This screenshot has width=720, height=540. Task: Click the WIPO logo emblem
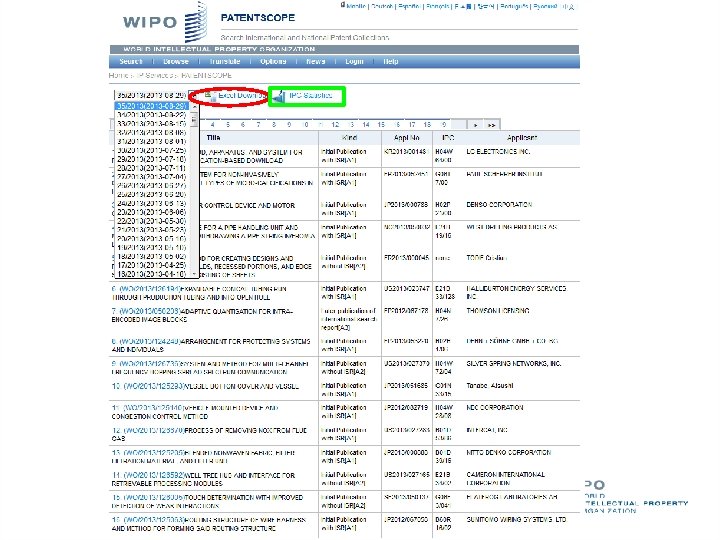pos(196,22)
